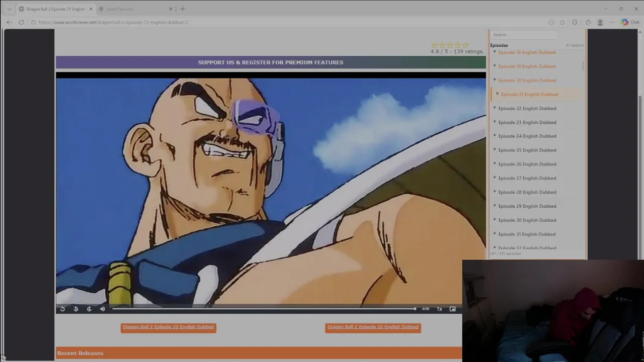Rate the episode with fifth star
Screen dimensions: 644x362
[x=465, y=45]
